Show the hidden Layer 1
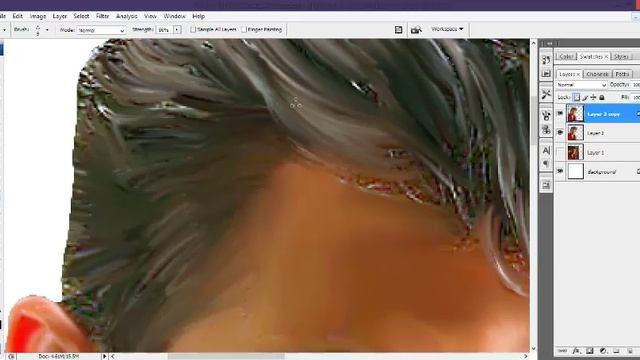The height and width of the screenshot is (360, 640). point(560,152)
